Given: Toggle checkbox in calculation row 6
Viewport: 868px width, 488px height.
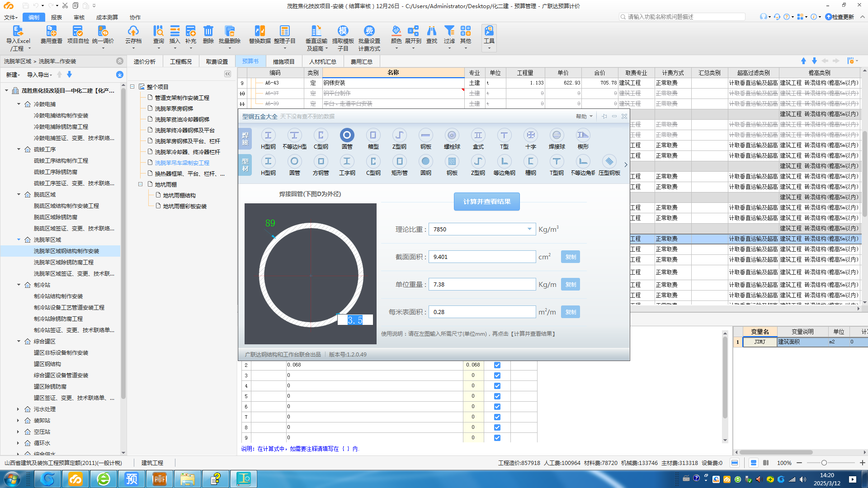Looking at the screenshot, I should [497, 407].
